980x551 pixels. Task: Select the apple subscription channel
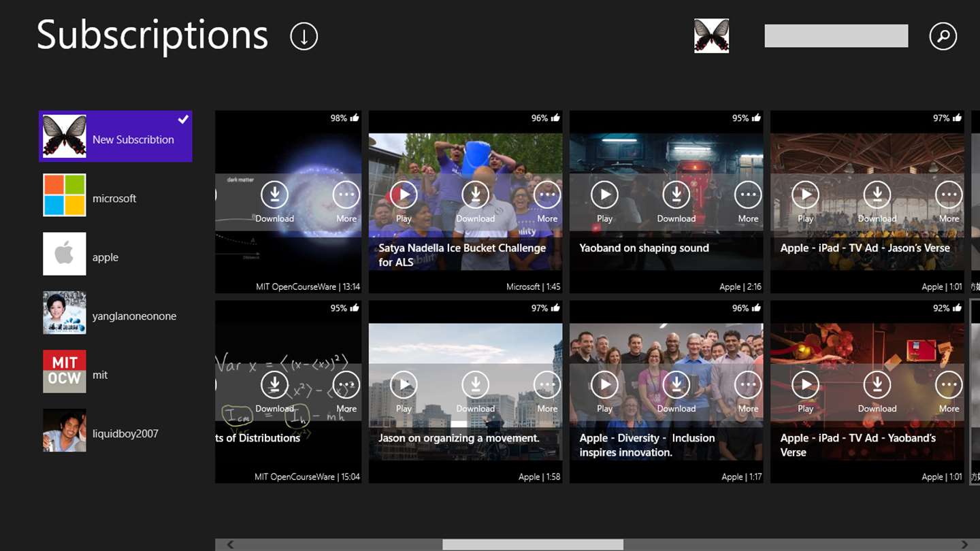(105, 257)
